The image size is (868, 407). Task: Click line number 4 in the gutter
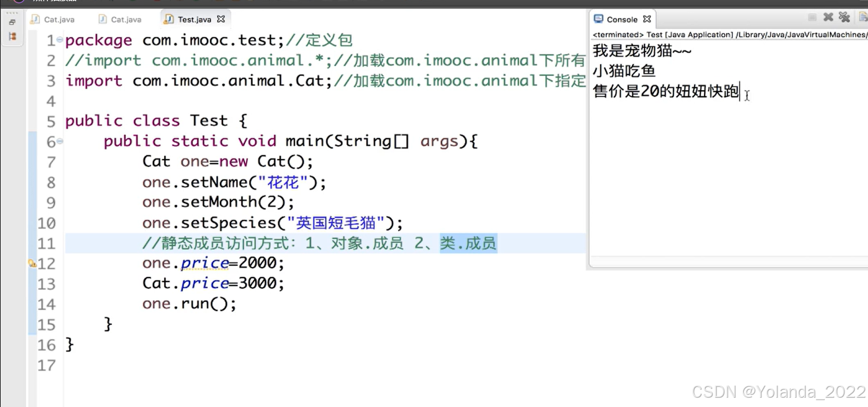coord(51,101)
